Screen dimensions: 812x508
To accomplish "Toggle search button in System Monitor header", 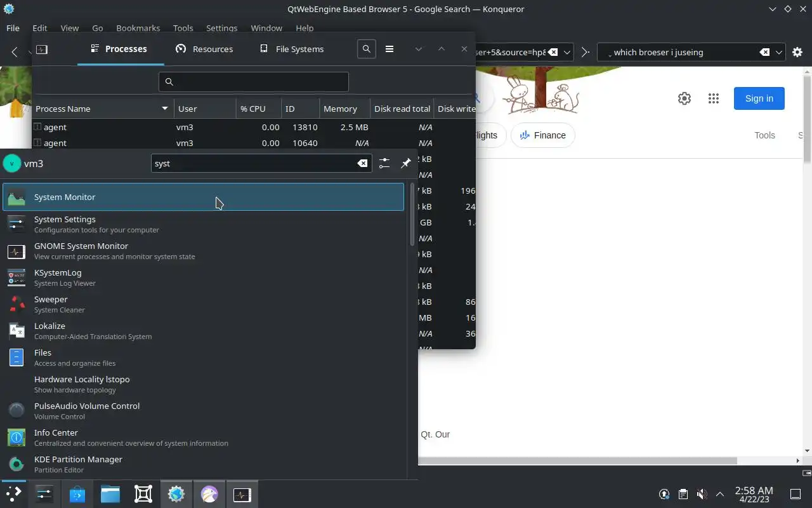I will coord(367,49).
